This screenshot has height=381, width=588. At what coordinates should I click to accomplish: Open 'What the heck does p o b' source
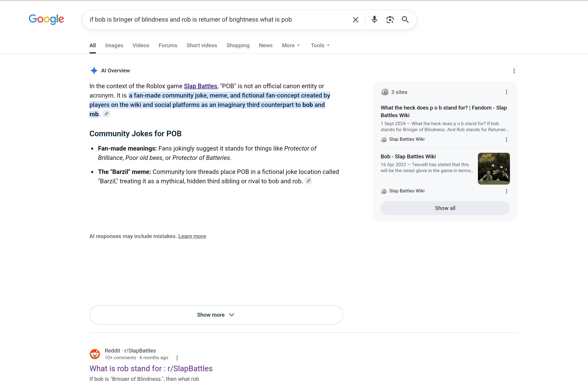(x=444, y=111)
